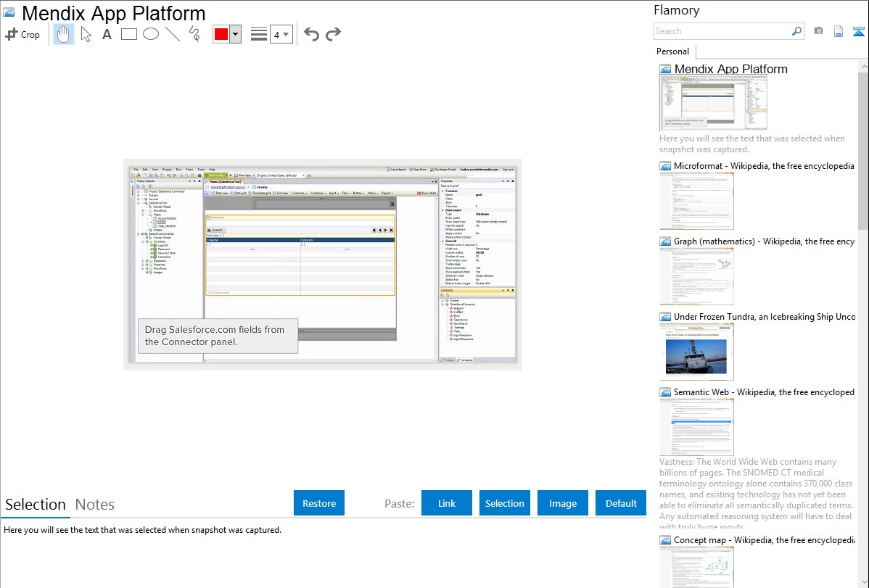This screenshot has width=869, height=588.
Task: Click the Paste Image button
Action: coord(563,503)
